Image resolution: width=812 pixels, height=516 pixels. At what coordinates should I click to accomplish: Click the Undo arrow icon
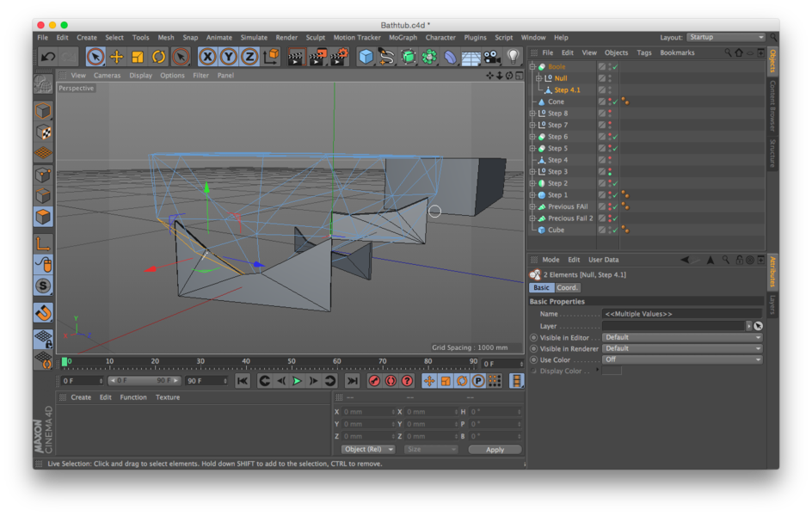tap(47, 57)
